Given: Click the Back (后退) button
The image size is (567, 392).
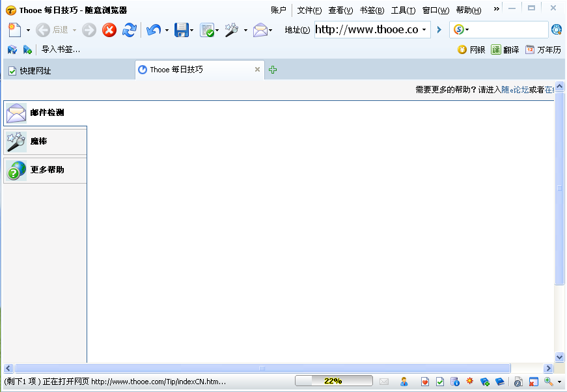Looking at the screenshot, I should click(52, 30).
